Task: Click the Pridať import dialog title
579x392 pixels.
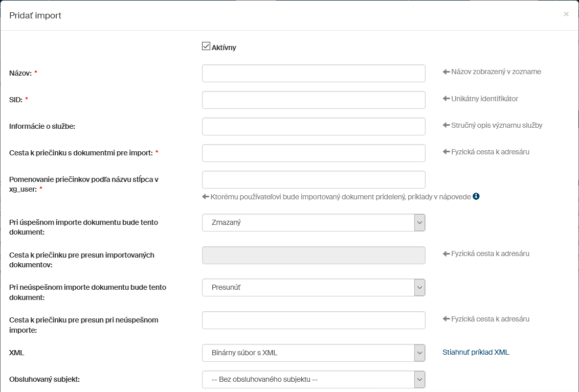Action: (x=35, y=15)
